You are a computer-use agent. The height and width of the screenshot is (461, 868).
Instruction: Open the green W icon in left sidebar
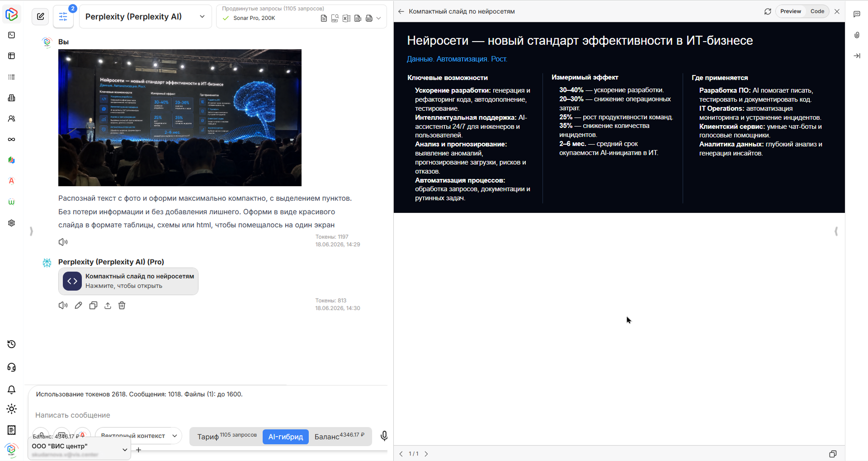click(x=12, y=202)
